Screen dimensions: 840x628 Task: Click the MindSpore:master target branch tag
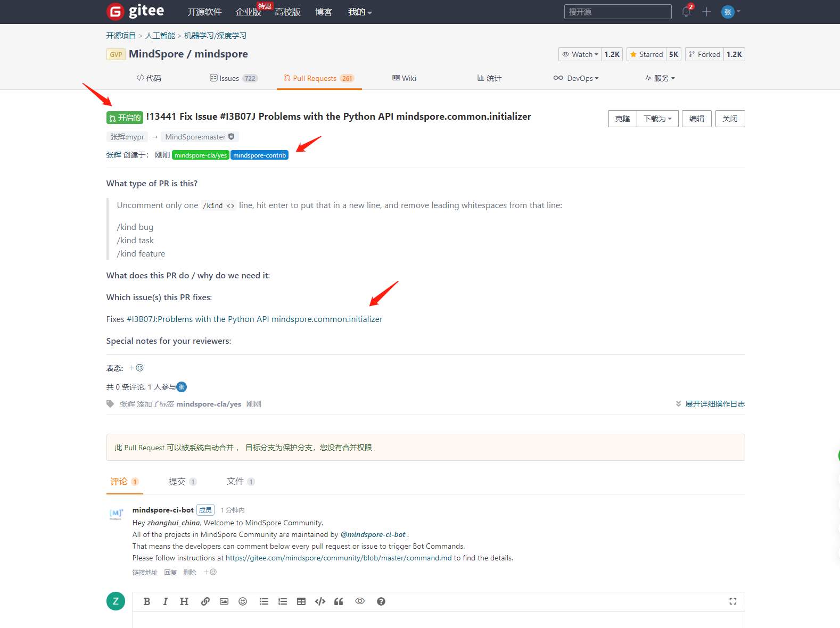tap(200, 137)
